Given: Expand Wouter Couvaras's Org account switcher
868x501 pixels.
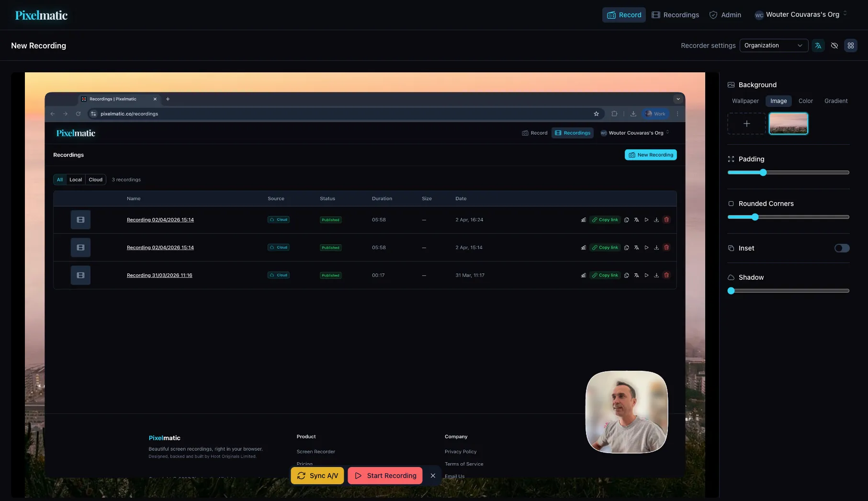Looking at the screenshot, I should coord(800,14).
